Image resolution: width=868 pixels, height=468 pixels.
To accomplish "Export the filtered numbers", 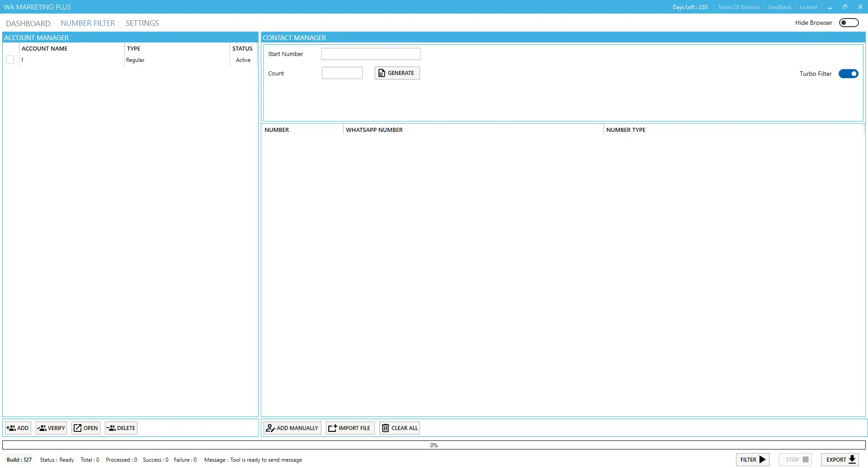I will click(840, 460).
